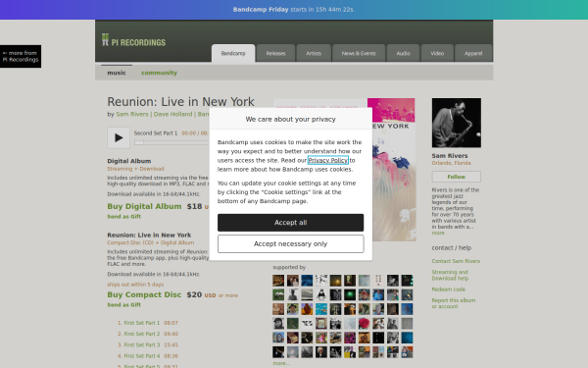Click the Accept all cookies button

pyautogui.click(x=291, y=223)
